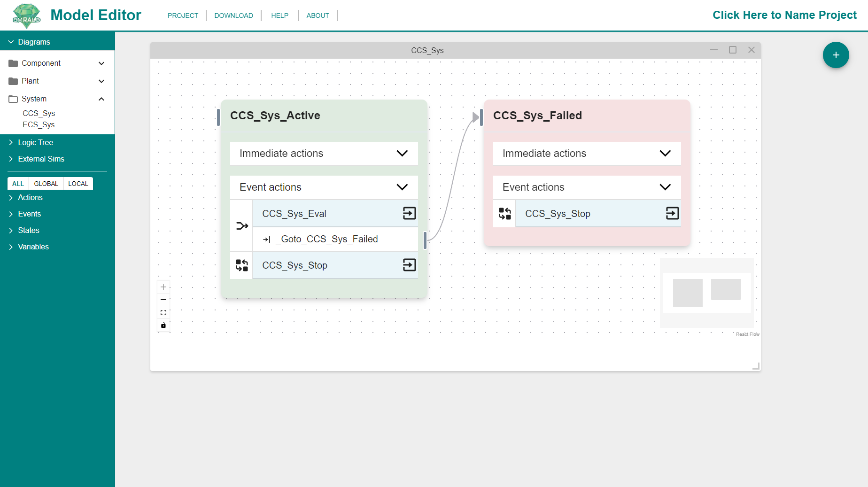Viewport: 868px width, 487px height.
Task: Click the CCS_Sys_Failed node title
Action: pos(537,116)
